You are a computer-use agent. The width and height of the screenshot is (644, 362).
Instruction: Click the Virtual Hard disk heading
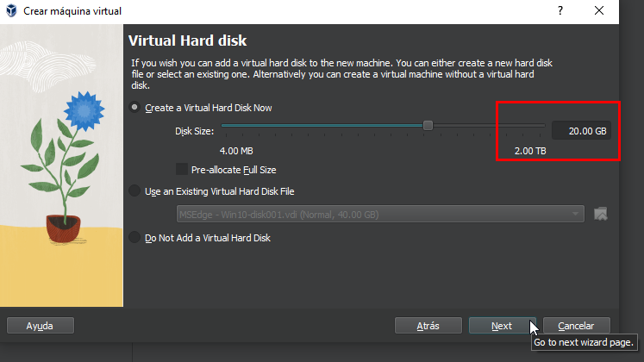(x=188, y=41)
